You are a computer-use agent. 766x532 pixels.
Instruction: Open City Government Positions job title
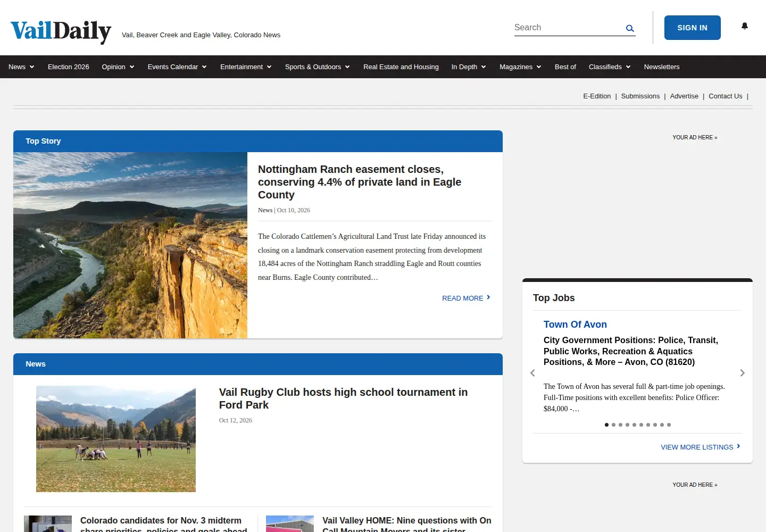631,351
